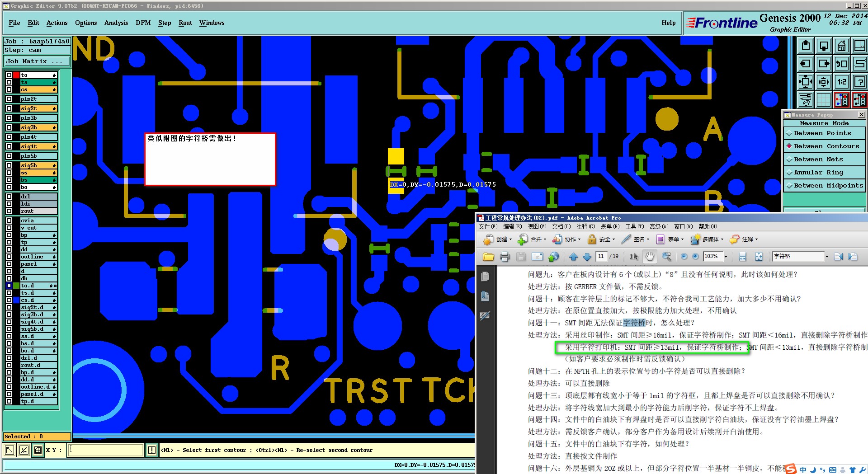Select the rout layer row

(39, 211)
